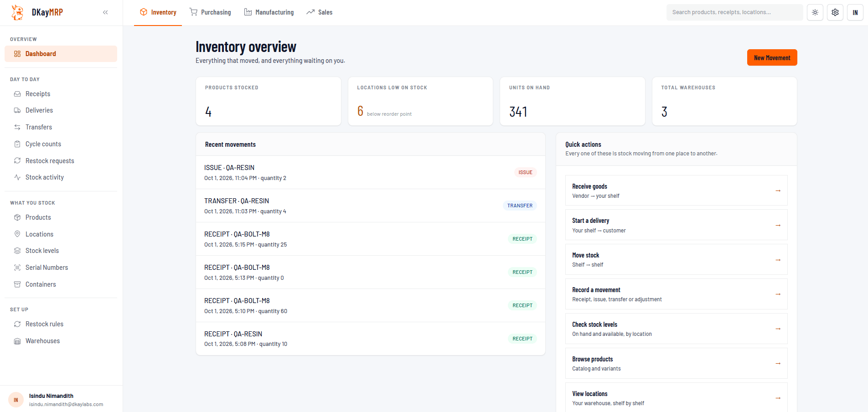Click the Serial Numbers barcode icon
Image resolution: width=868 pixels, height=412 pixels.
point(17,268)
